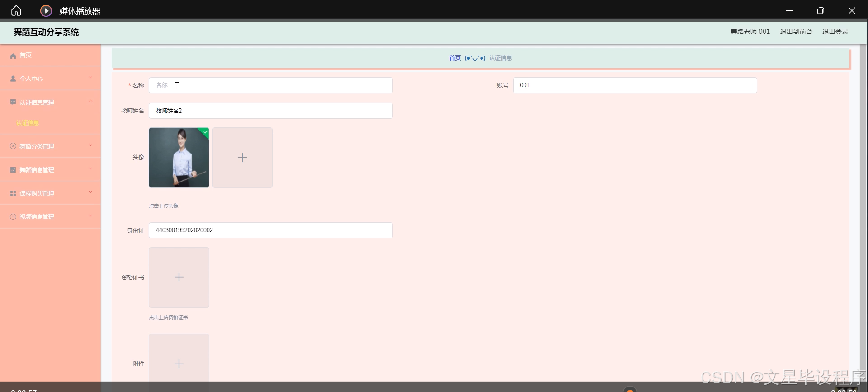
Task: Click green checkmark on avatar photo
Action: coord(205,132)
